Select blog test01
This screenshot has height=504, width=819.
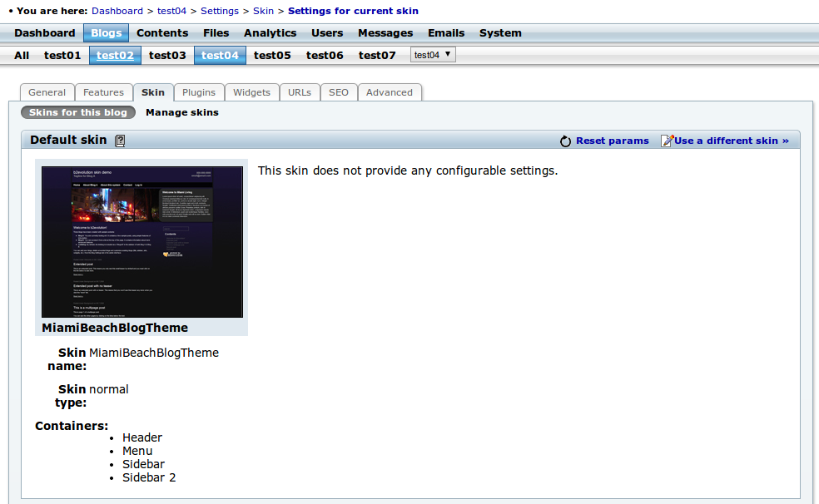(x=62, y=55)
